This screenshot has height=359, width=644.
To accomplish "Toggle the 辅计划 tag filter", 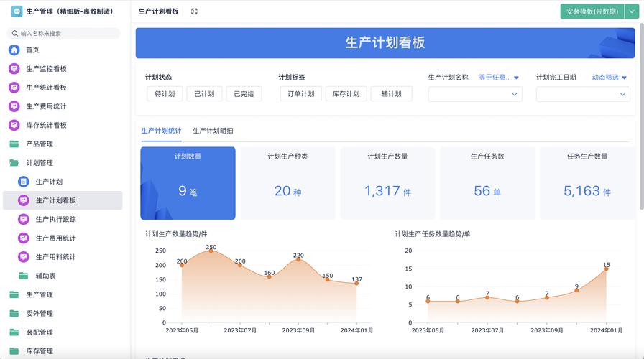I will [392, 94].
